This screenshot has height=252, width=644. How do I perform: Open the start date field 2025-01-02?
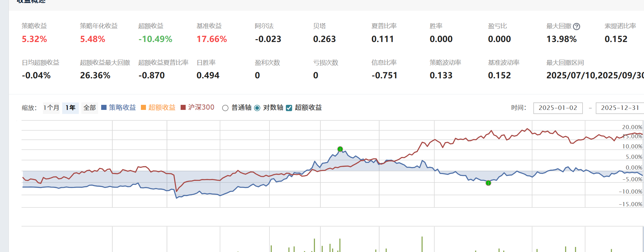558,108
